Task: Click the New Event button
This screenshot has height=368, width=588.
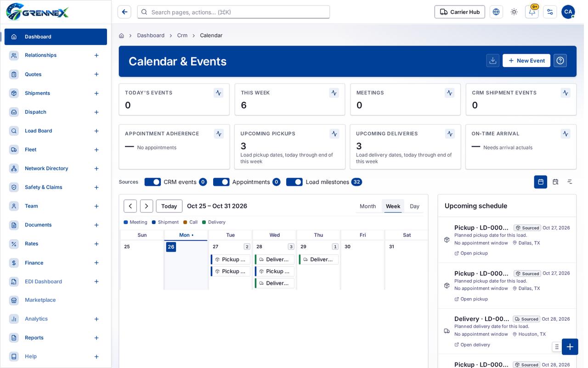Action: coord(526,61)
